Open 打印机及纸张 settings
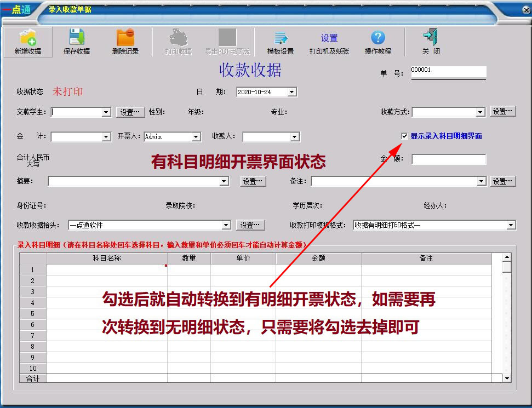Screen dimensions: 532x408 point(329,43)
